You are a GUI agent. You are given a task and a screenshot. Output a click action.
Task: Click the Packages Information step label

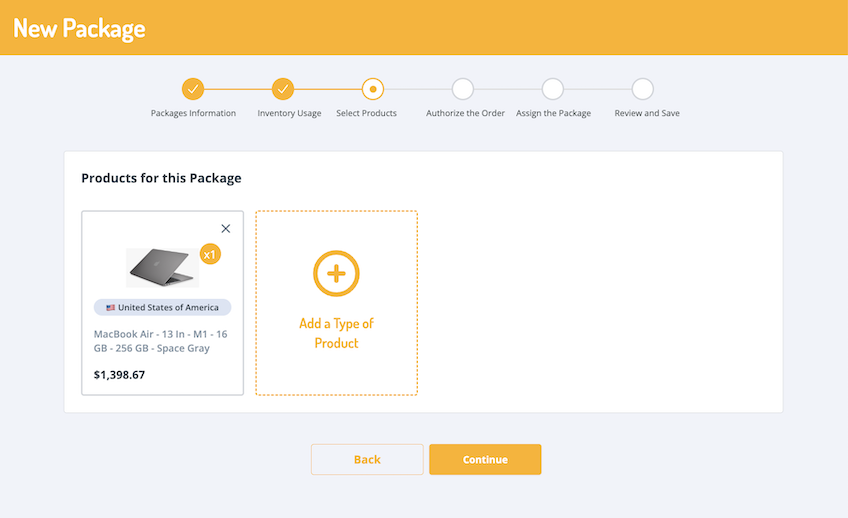pyautogui.click(x=193, y=113)
